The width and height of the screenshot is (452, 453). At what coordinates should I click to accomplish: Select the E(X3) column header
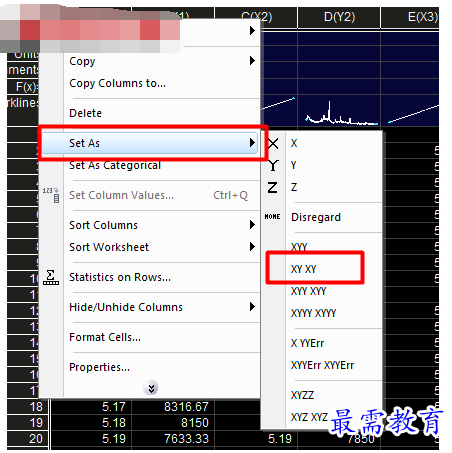410,17
